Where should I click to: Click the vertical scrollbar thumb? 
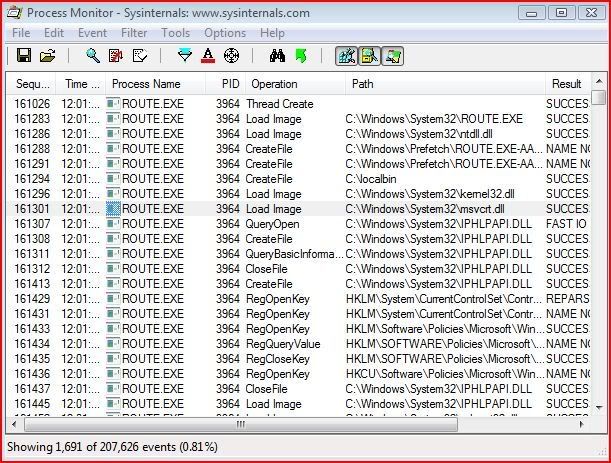click(599, 97)
